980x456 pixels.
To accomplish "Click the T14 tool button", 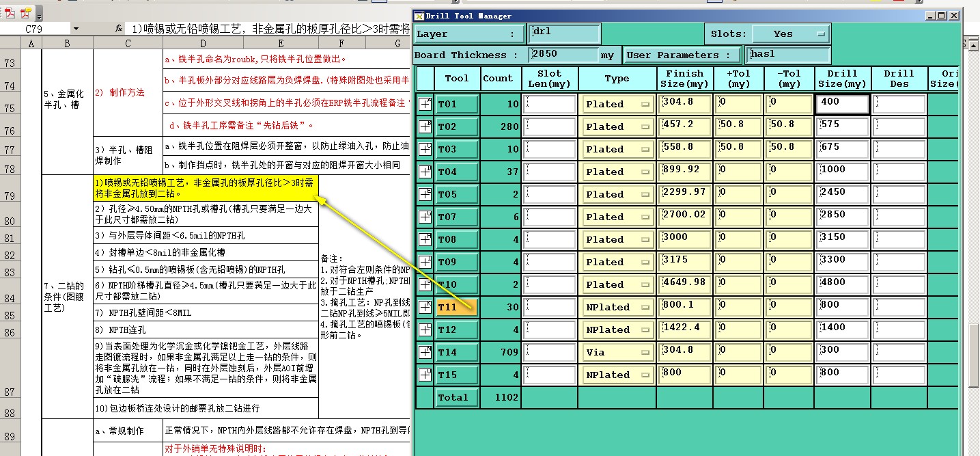I will pyautogui.click(x=456, y=353).
